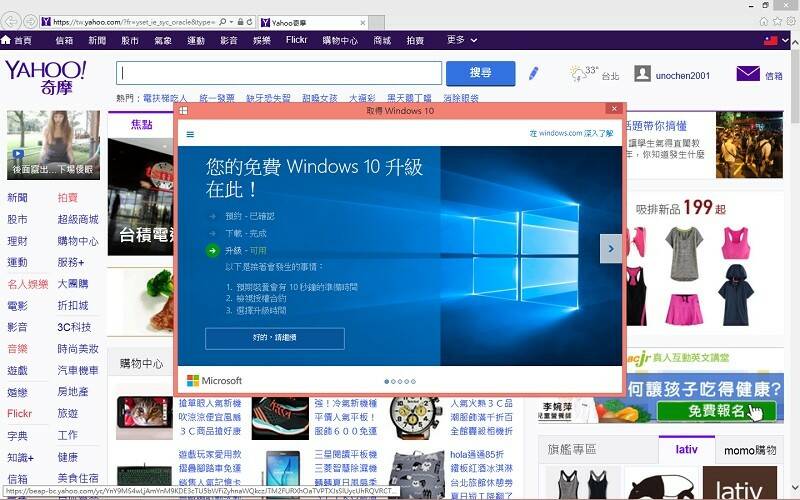Click the Windows logo in dialog title bar
800x500 pixels.
[x=184, y=110]
